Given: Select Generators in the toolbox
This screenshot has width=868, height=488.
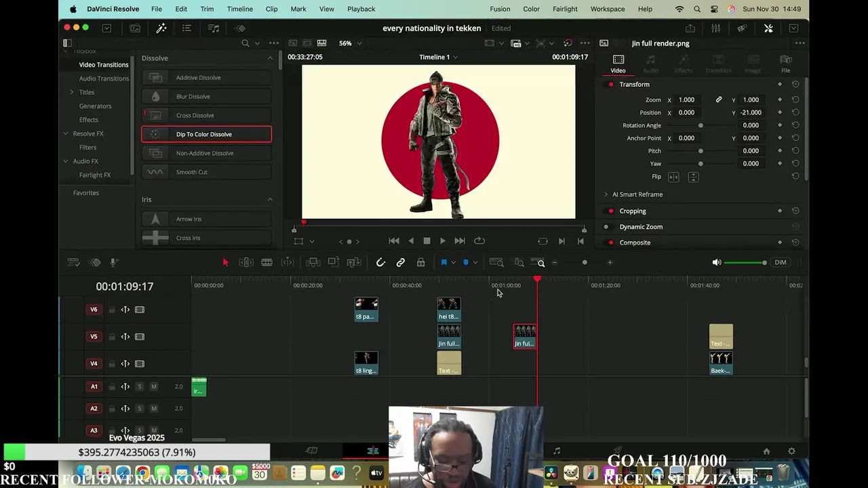Looking at the screenshot, I should pyautogui.click(x=95, y=106).
